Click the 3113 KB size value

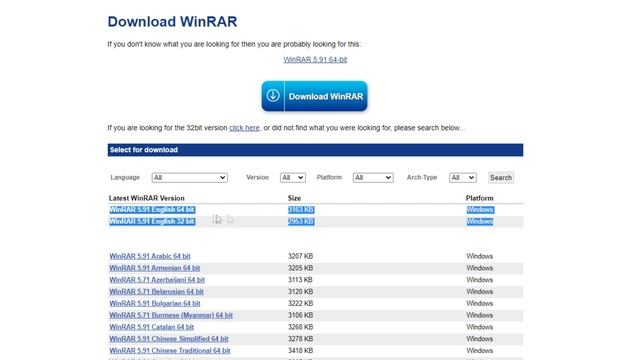300,280
